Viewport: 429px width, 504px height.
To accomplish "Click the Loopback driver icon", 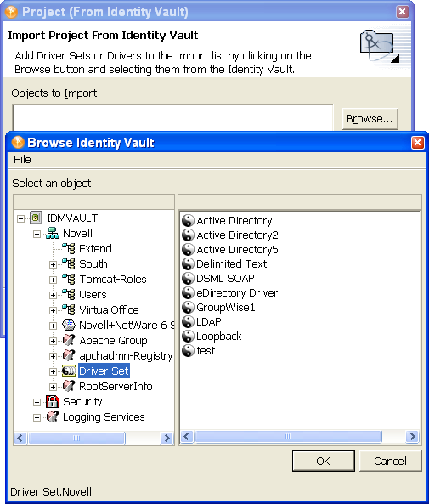I will pos(188,337).
